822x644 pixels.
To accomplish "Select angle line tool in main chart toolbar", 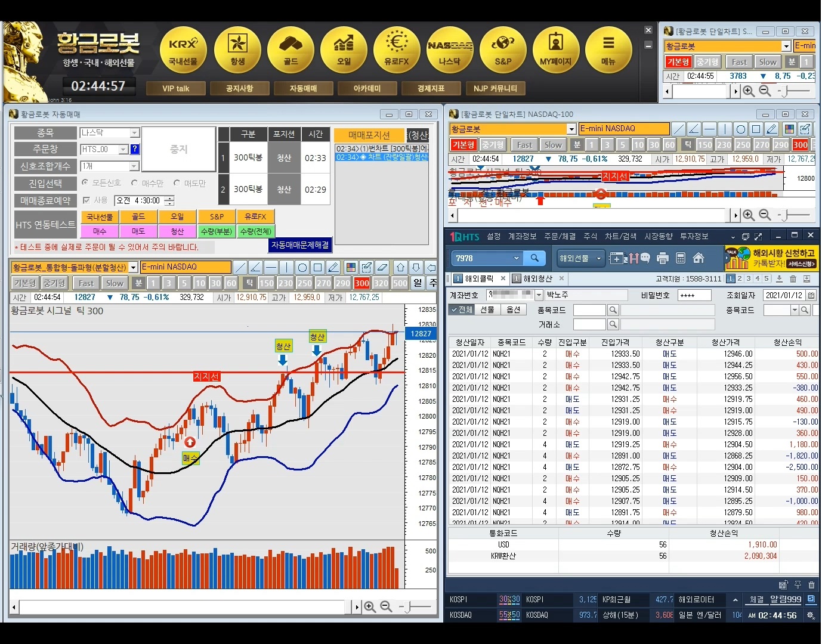I will (255, 267).
